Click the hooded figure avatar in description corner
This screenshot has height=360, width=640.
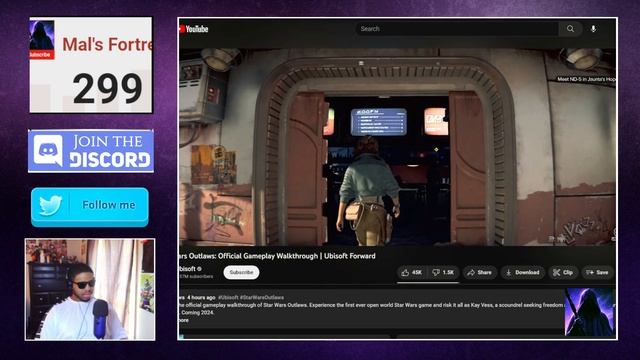click(x=590, y=312)
